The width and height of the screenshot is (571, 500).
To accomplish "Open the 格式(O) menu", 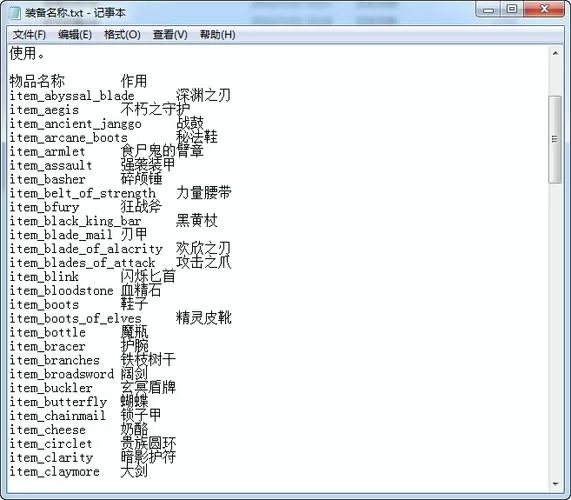I will click(x=122, y=35).
